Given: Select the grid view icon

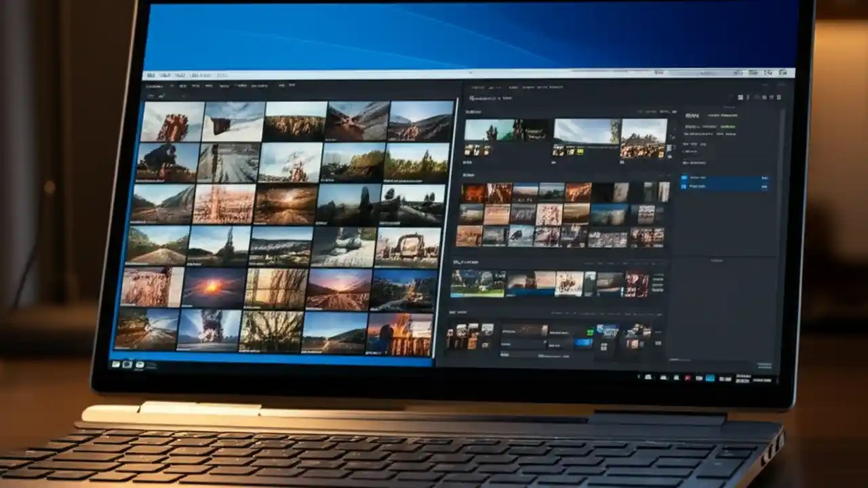Looking at the screenshot, I should click(x=739, y=97).
